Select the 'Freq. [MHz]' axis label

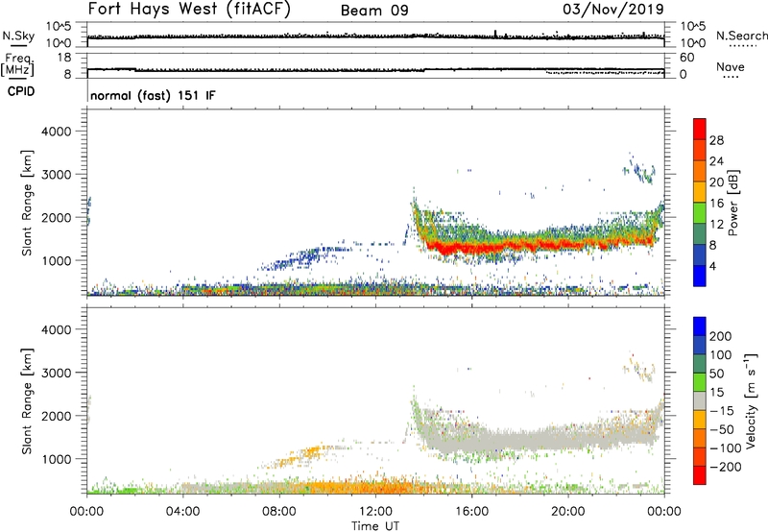17,64
